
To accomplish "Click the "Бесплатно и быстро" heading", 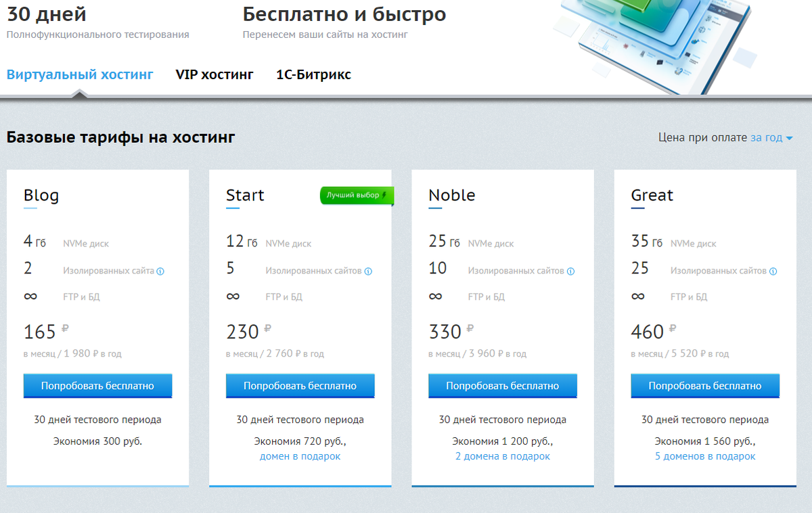I will pyautogui.click(x=344, y=14).
